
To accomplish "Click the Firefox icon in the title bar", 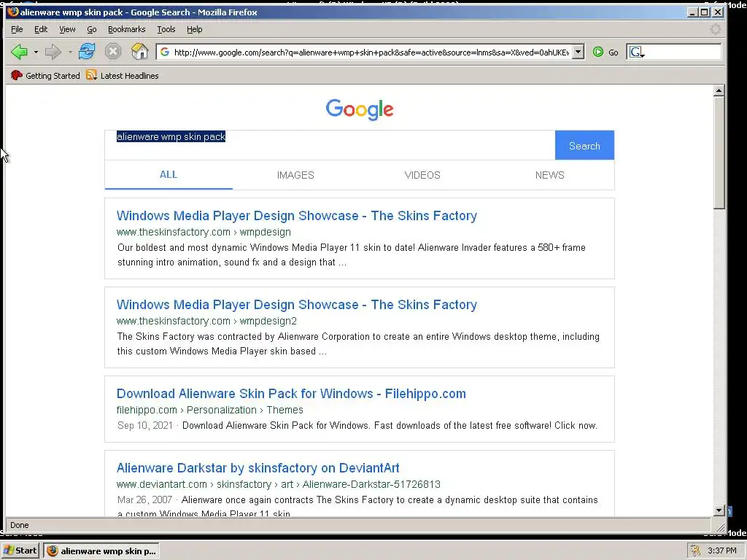I will tap(13, 12).
